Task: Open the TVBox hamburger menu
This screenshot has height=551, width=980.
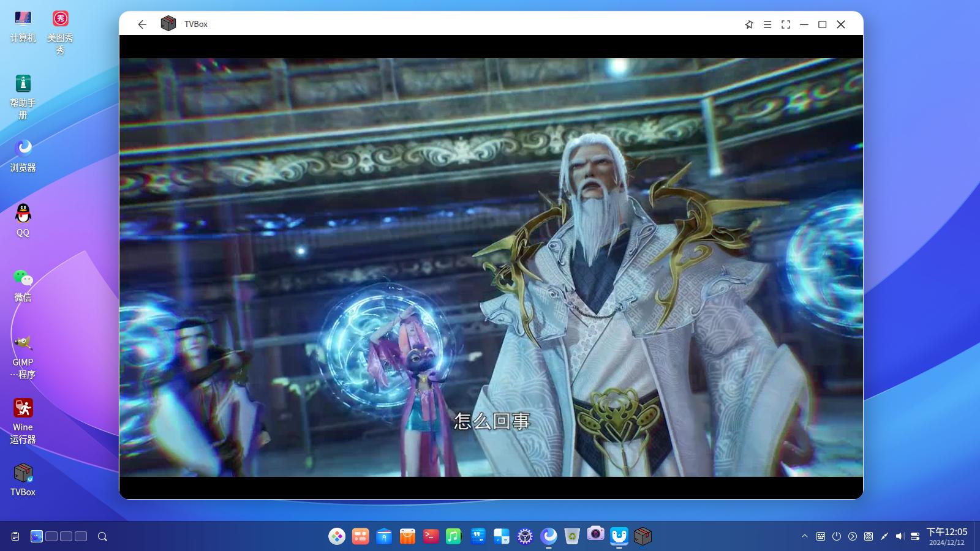Action: tap(767, 24)
